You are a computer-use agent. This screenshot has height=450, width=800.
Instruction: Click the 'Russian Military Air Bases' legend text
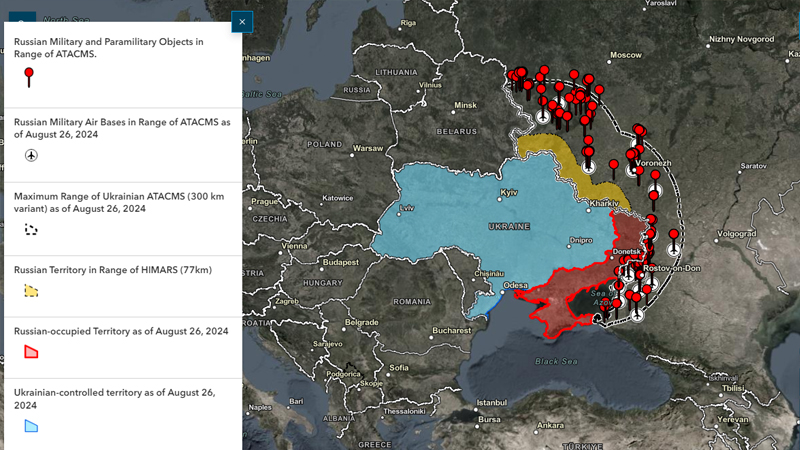121,127
